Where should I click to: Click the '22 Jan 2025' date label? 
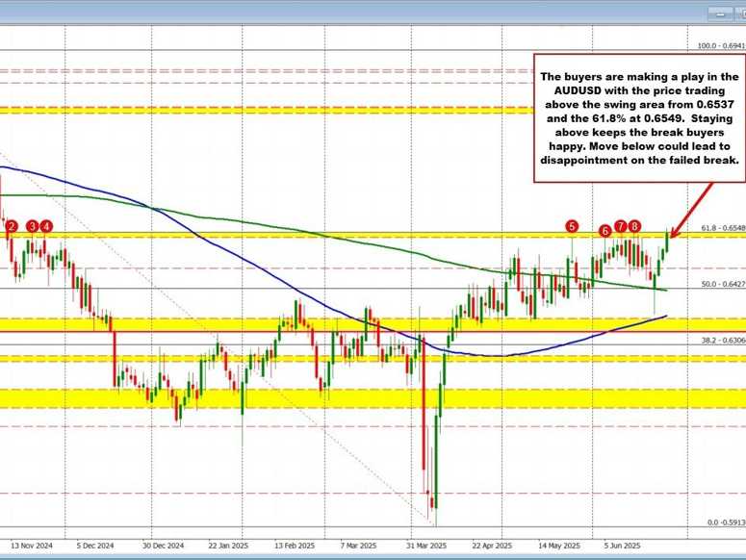click(227, 546)
